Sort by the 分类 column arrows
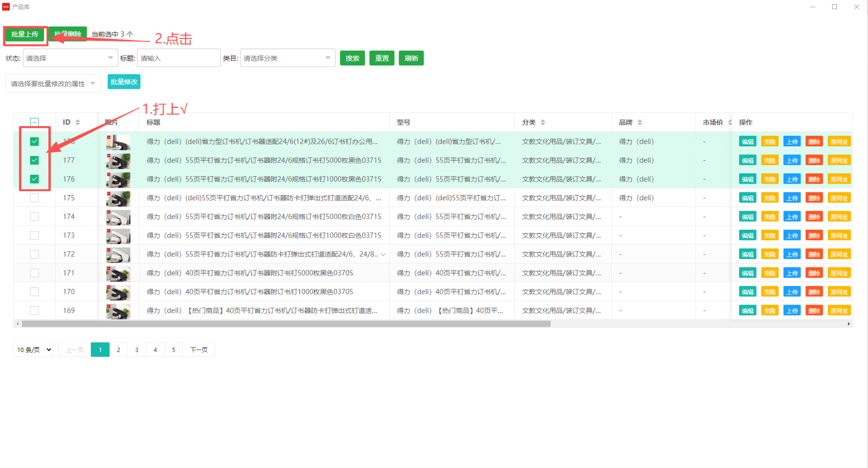This screenshot has width=868, height=468. [543, 122]
